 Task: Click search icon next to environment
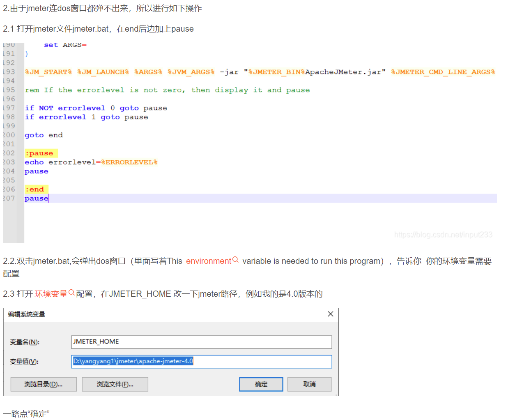[236, 260]
